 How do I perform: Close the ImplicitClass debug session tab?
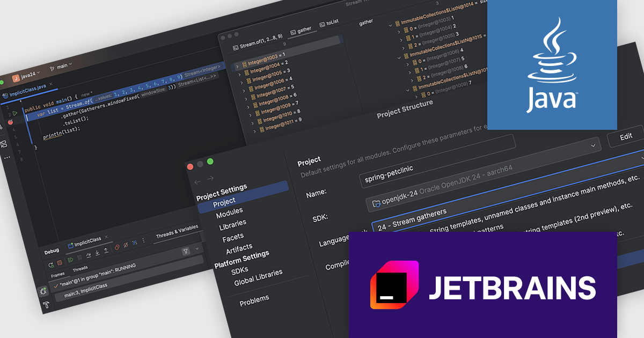point(106,237)
